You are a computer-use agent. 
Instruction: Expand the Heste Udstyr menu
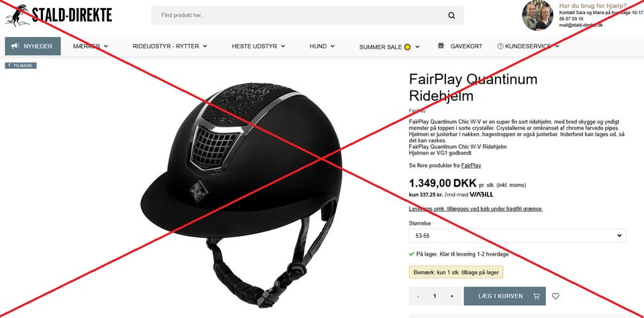258,46
